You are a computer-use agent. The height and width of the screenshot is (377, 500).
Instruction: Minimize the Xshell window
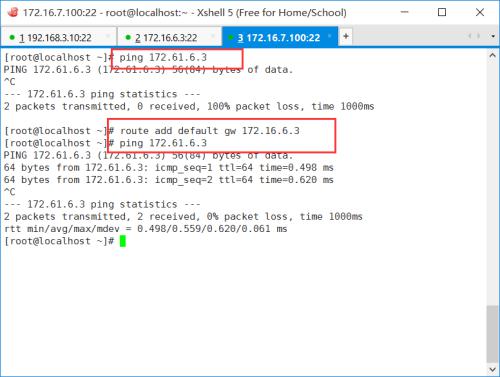(x=404, y=12)
